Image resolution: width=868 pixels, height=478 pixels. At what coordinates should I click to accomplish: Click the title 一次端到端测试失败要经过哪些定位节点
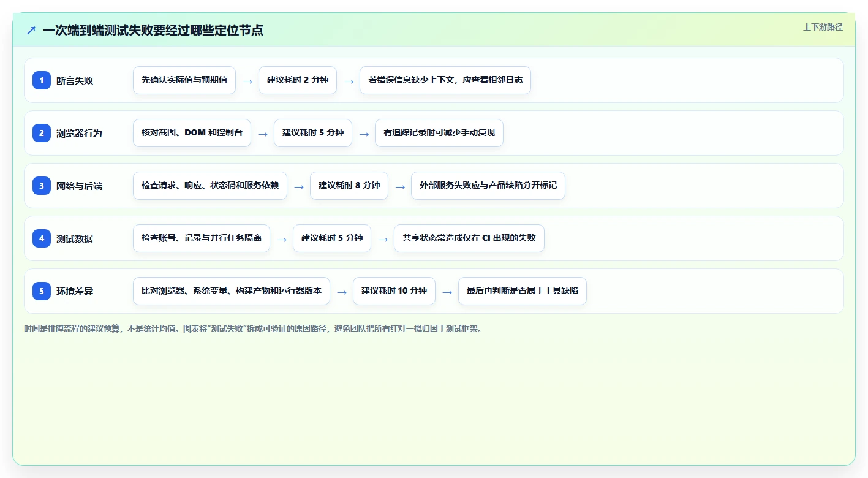point(153,30)
